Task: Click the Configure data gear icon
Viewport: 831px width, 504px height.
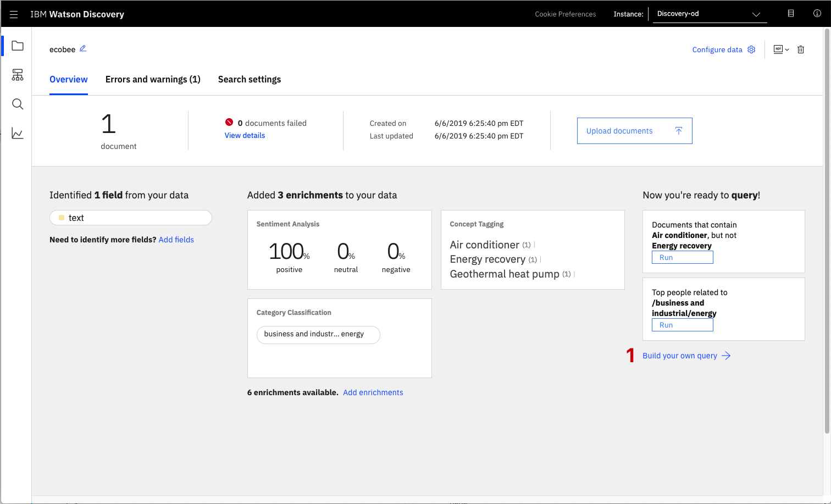Action: [751, 49]
